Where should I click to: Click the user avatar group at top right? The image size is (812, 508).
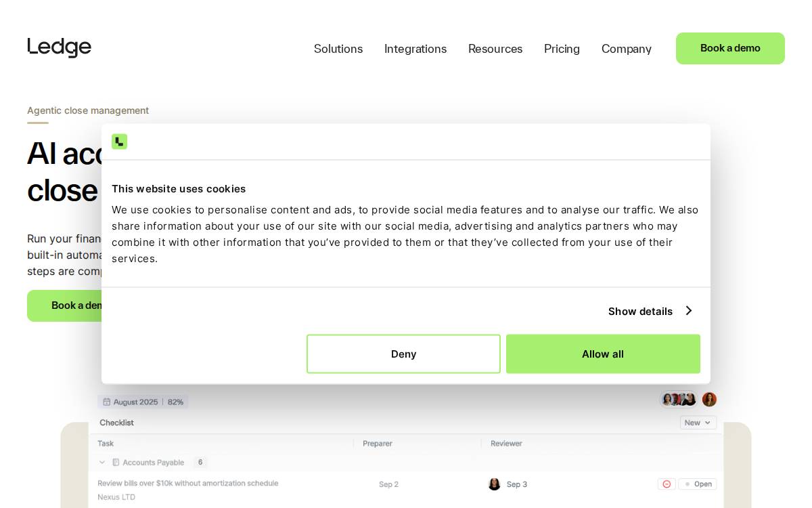click(679, 400)
